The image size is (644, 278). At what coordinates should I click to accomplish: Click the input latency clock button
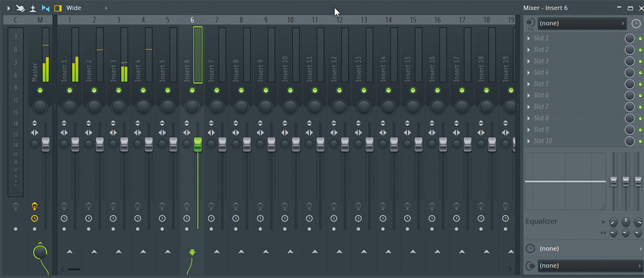[x=636, y=24]
